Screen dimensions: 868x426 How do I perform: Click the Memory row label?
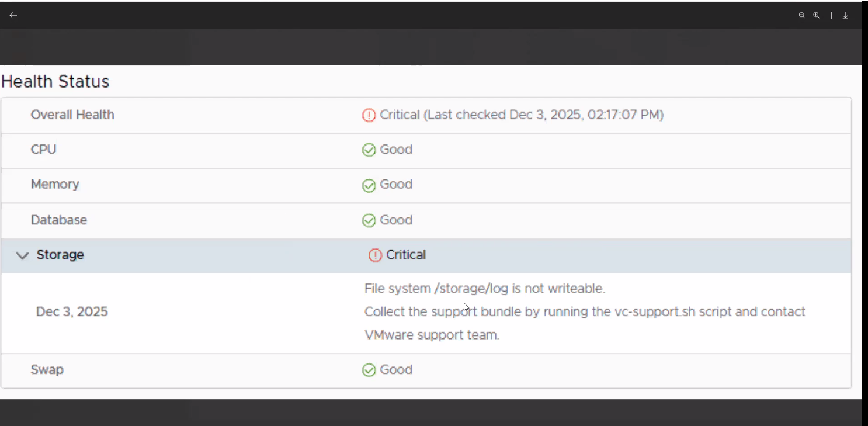tap(55, 185)
